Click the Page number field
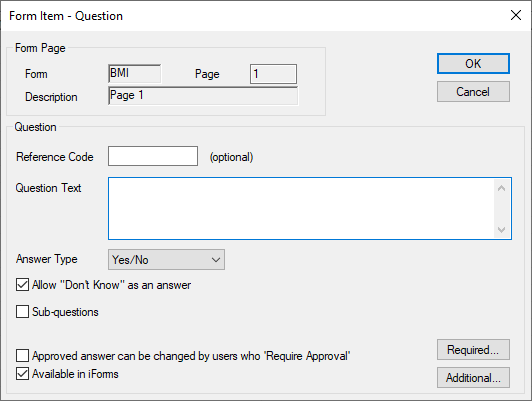Screen dimensions: 532x401 click(x=273, y=74)
